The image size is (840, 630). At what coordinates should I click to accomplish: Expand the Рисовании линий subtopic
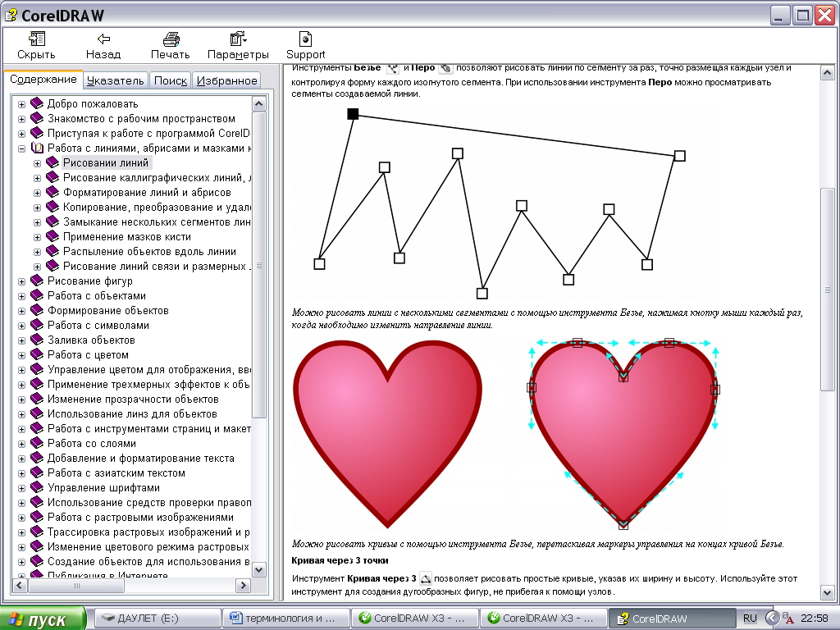37,163
